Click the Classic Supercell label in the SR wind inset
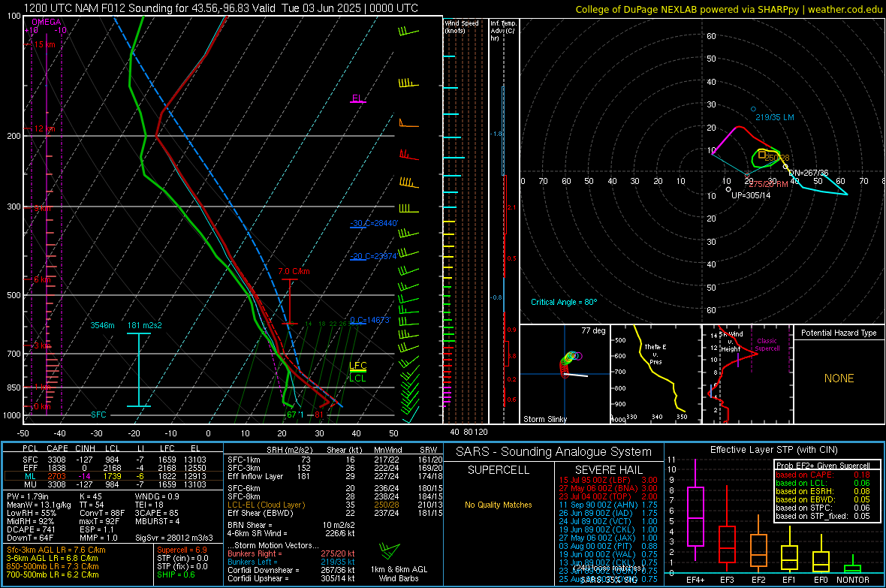Viewport: 886px width, 588px height. 767,345
